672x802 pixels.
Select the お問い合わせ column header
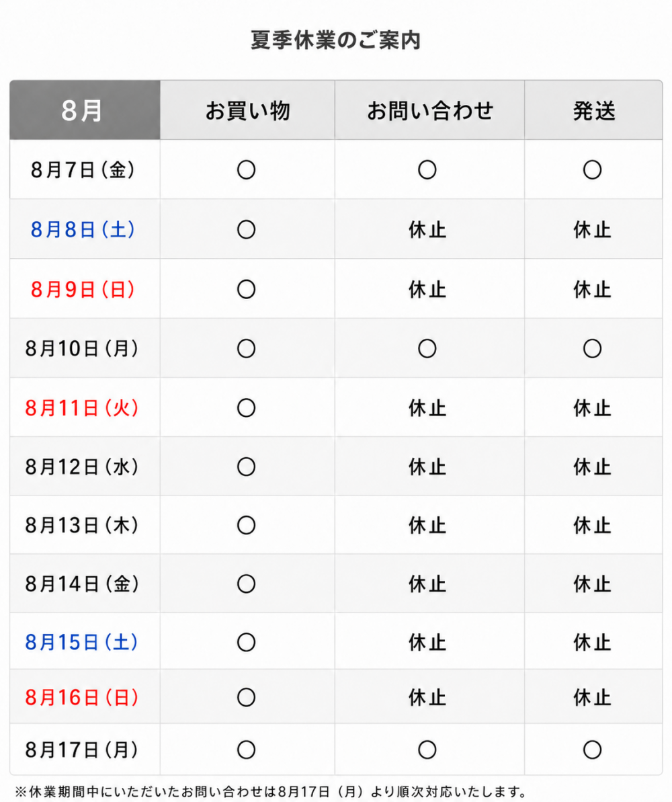click(x=429, y=110)
